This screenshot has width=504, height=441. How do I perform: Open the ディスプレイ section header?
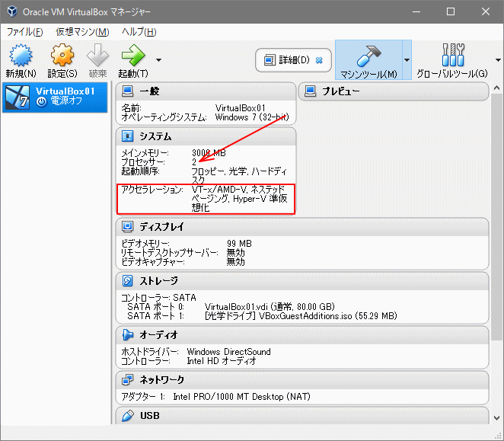(x=302, y=227)
